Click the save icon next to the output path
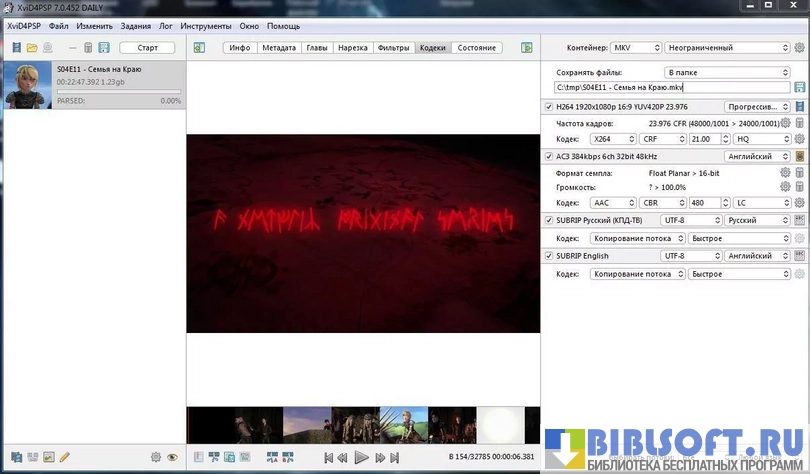The height and width of the screenshot is (474, 810). point(799,88)
